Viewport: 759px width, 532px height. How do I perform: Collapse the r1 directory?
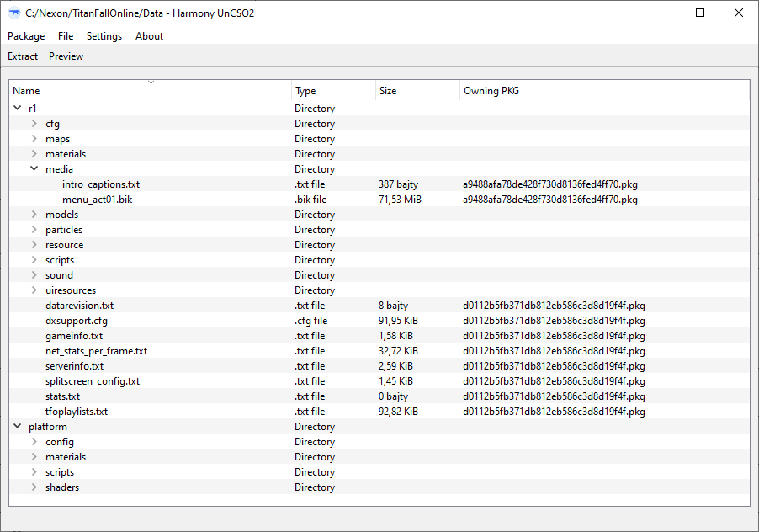(18, 108)
